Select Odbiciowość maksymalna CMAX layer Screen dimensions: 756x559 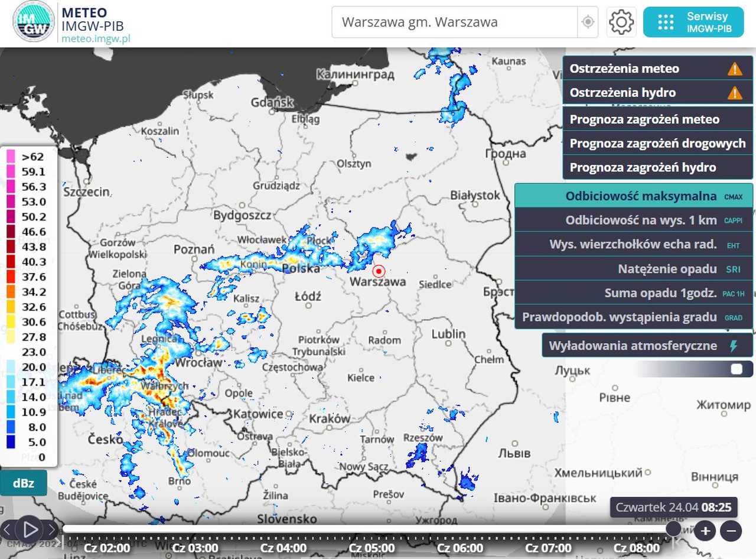coord(634,196)
